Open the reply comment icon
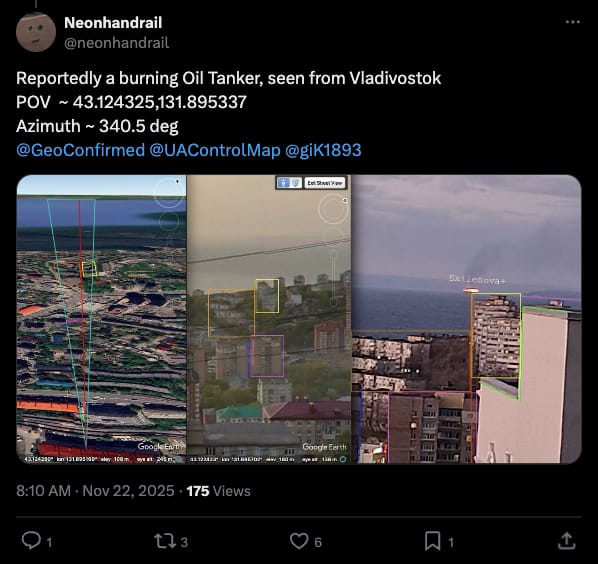The width and height of the screenshot is (598, 564). tap(31, 540)
